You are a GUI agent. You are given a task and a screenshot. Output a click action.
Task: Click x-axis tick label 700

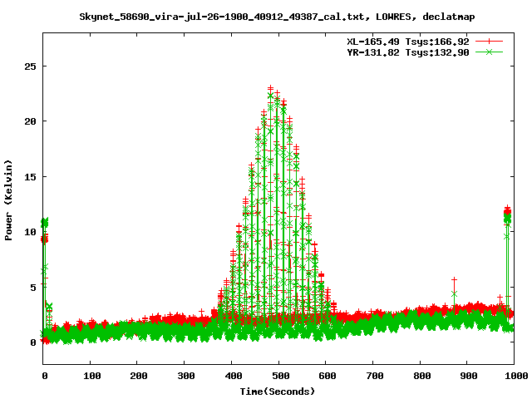pos(375,376)
